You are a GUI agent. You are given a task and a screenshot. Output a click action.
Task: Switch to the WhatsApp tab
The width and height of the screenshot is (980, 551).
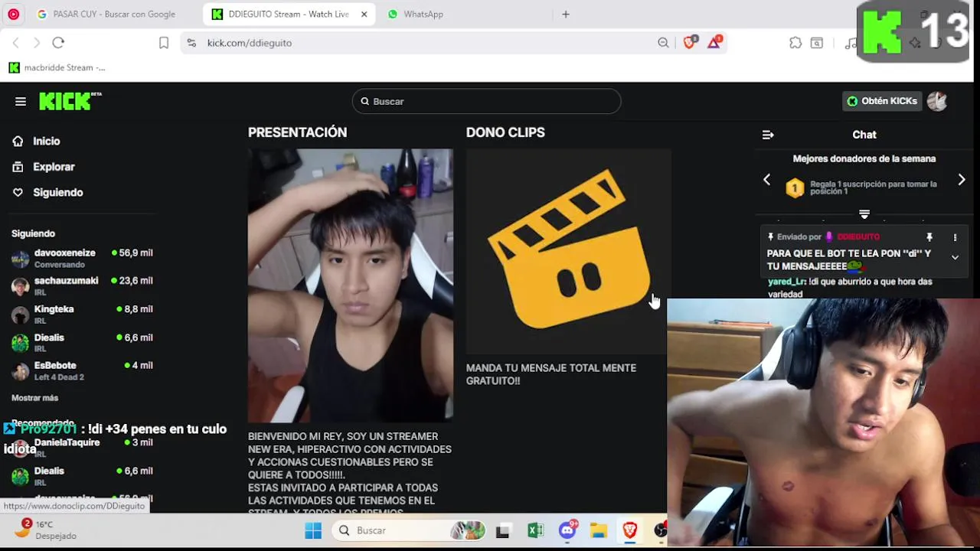(423, 14)
